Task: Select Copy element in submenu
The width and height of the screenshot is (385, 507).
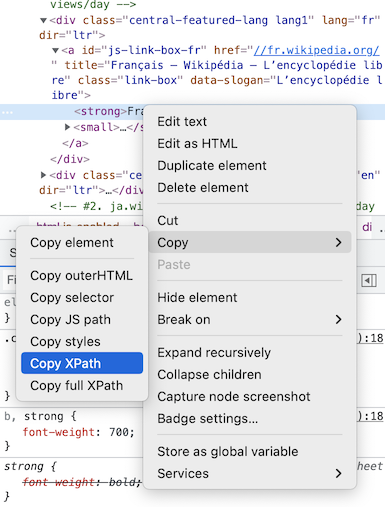Action: point(82,242)
